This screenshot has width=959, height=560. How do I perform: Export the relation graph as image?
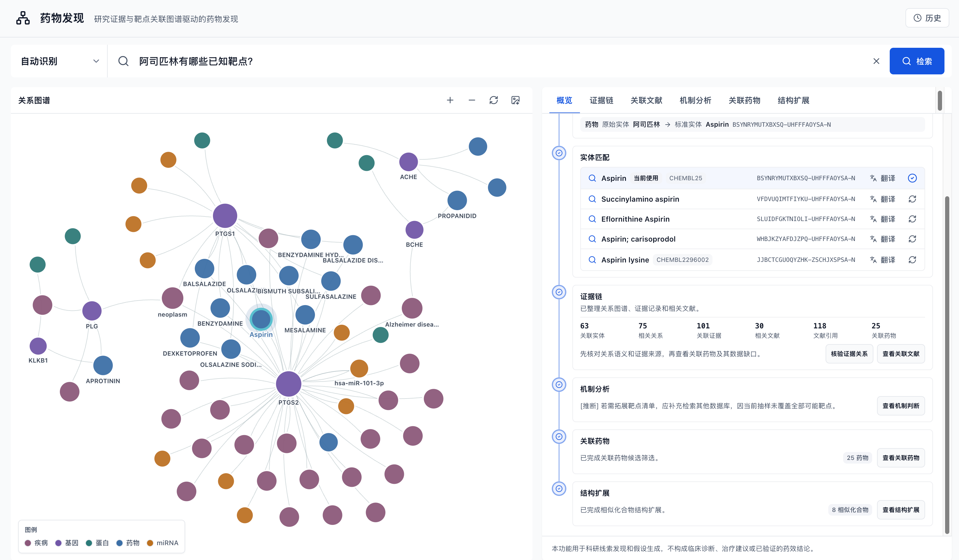pyautogui.click(x=515, y=100)
